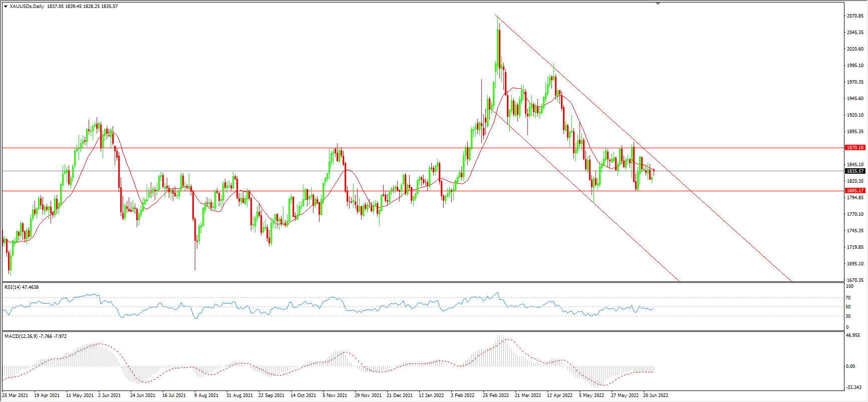Click the MACD(12,26,9) indicator label
This screenshot has height=402, width=868.
[36, 336]
